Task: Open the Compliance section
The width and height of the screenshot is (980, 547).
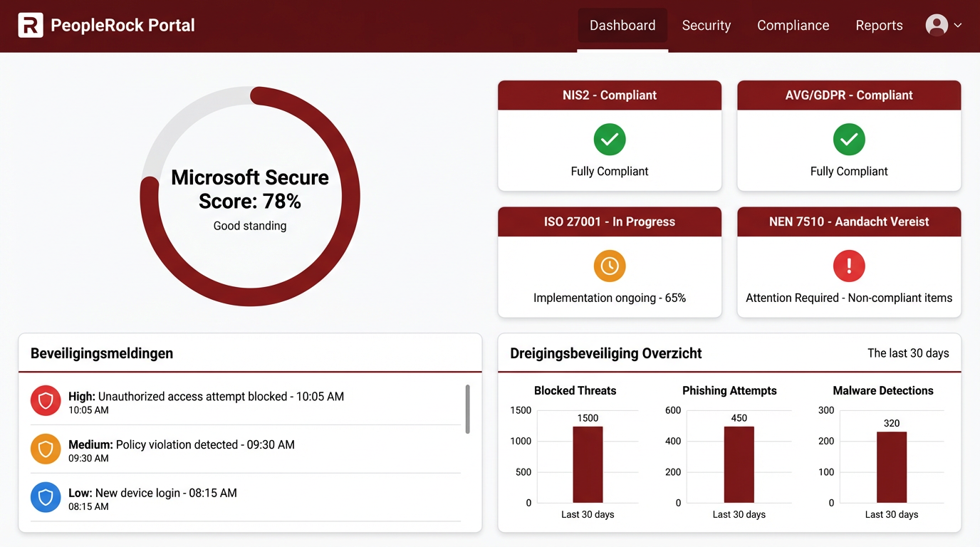Action: [x=793, y=25]
